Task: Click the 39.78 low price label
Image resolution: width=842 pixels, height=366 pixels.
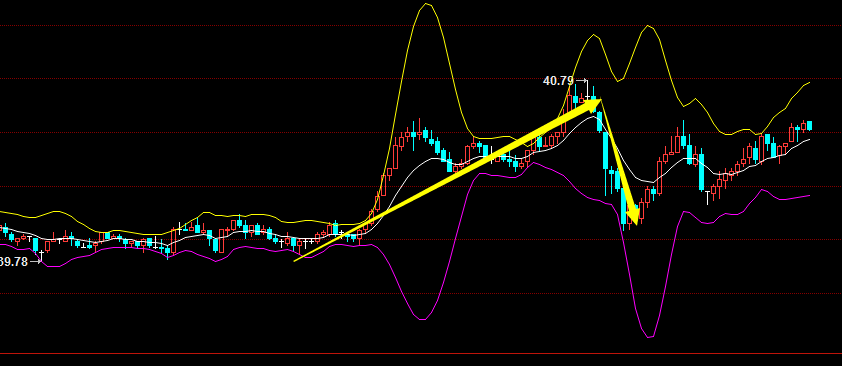Action: coord(13,262)
